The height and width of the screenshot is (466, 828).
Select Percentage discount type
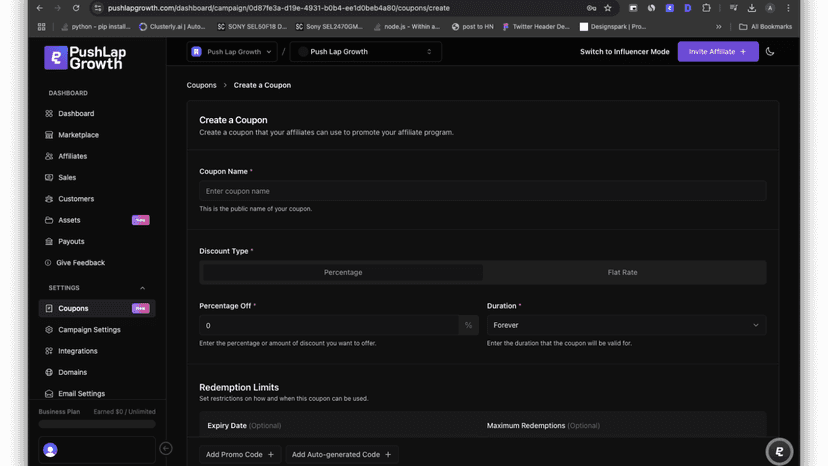[343, 273]
